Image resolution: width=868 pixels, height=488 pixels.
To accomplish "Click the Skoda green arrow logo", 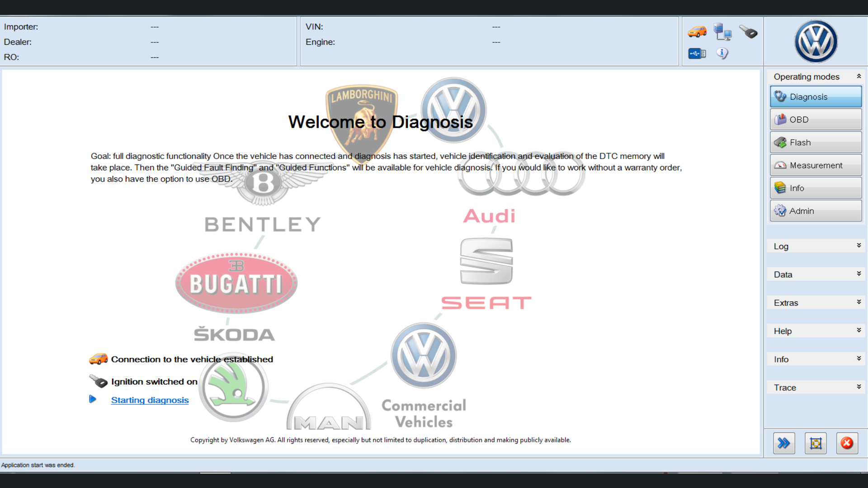I will point(233,388).
